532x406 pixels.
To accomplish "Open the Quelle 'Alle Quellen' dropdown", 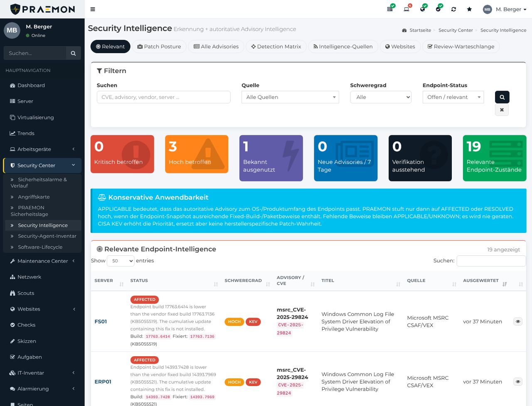I will pos(290,97).
